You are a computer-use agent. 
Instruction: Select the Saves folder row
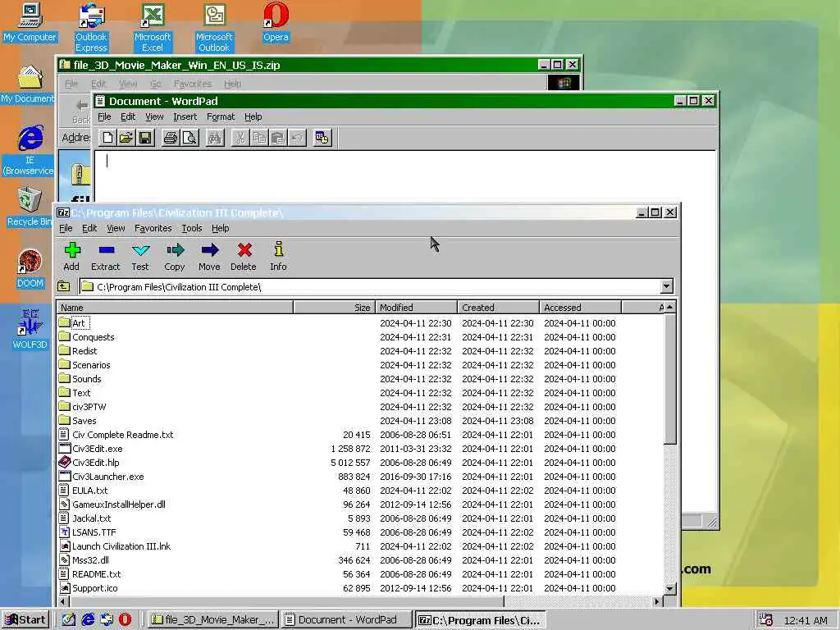click(337, 421)
